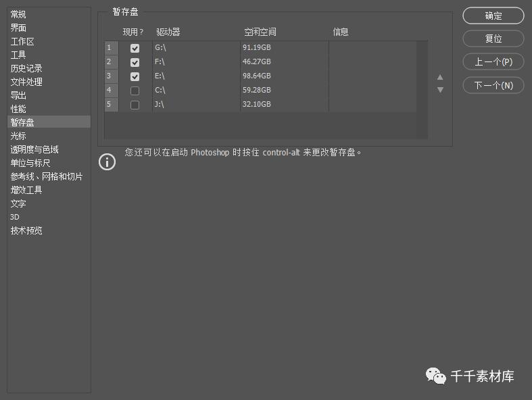This screenshot has height=400, width=532.
Task: Select row number 5 in disk list
Action: click(112, 105)
